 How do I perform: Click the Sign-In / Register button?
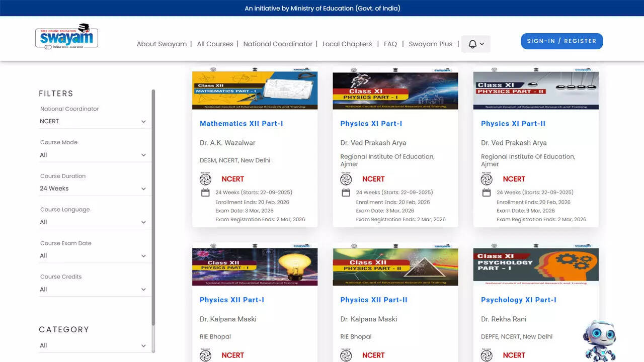click(x=561, y=41)
